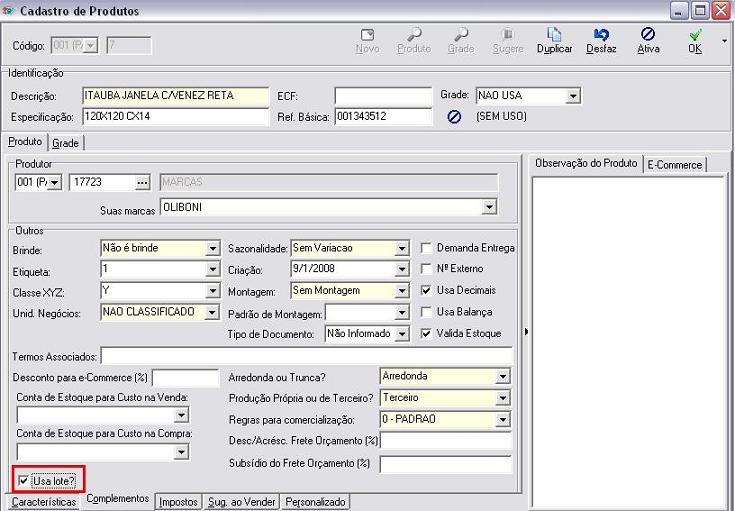Open the Suas marcas dropdown
735x511 pixels.
(489, 207)
